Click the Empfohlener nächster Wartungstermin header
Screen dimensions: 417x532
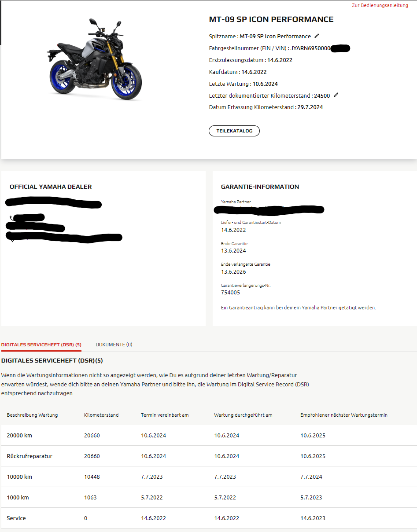coord(344,415)
